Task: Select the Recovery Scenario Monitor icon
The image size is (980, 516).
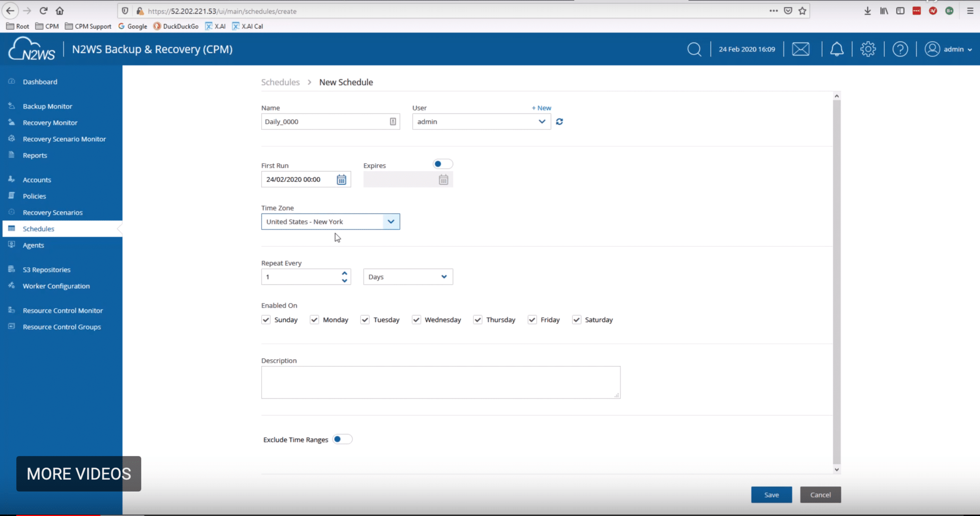Action: (x=11, y=139)
